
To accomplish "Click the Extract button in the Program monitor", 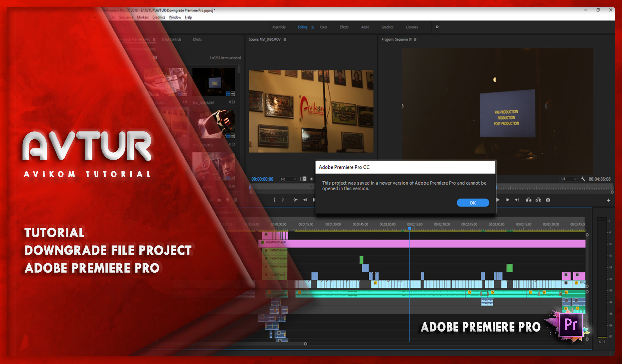I will point(538,200).
